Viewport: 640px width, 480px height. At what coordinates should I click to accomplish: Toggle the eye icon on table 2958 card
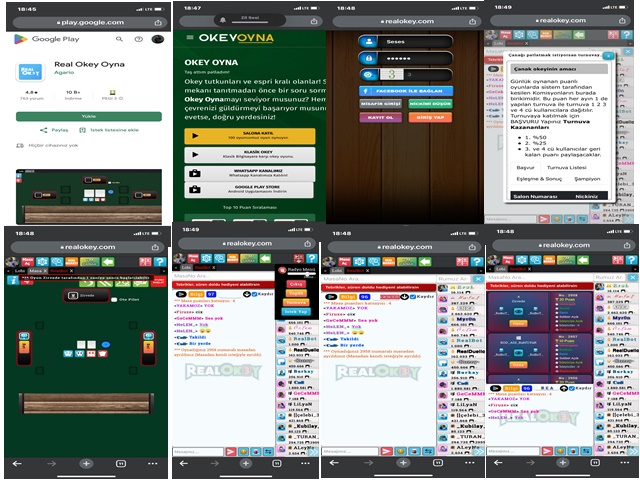coord(518,312)
